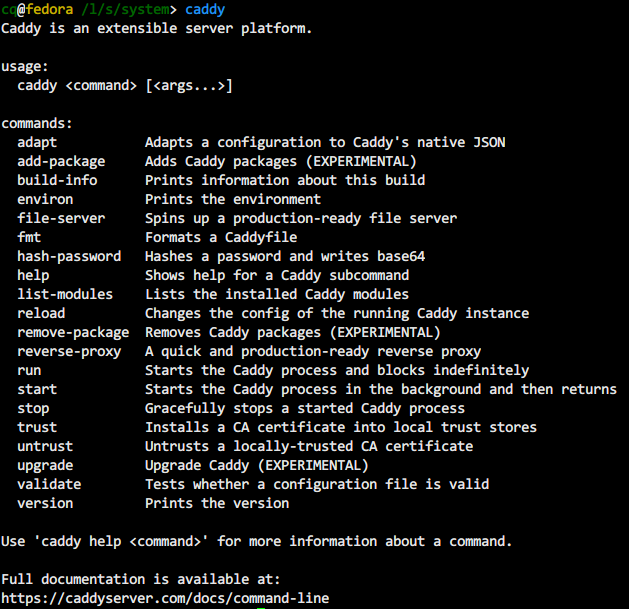Click 'Untrusts a locally-trusted CA certificate'
This screenshot has width=629, height=609.
[309, 446]
